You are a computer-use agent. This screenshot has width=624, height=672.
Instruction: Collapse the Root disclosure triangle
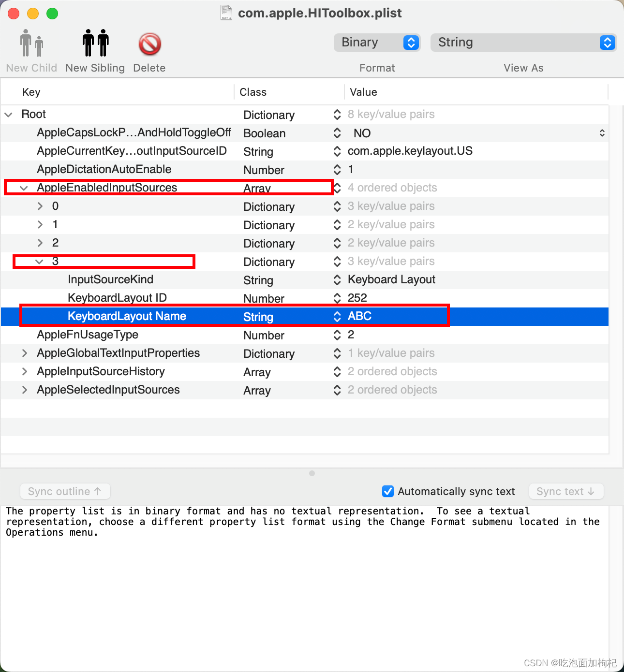(9, 115)
